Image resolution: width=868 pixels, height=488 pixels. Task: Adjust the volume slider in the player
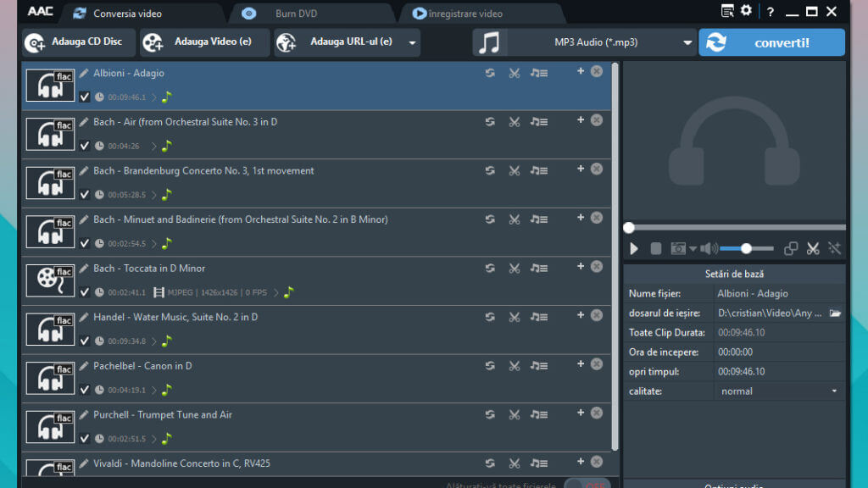(x=746, y=248)
